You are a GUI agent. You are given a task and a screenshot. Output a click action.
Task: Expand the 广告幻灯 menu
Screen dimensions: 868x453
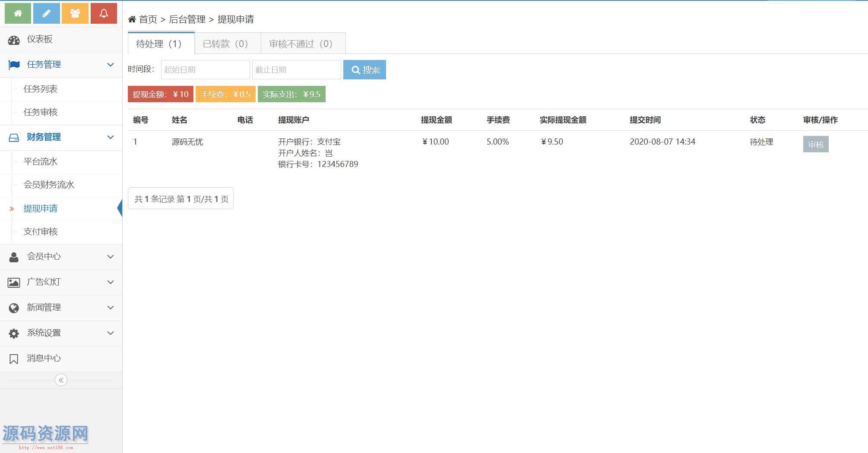[111, 282]
